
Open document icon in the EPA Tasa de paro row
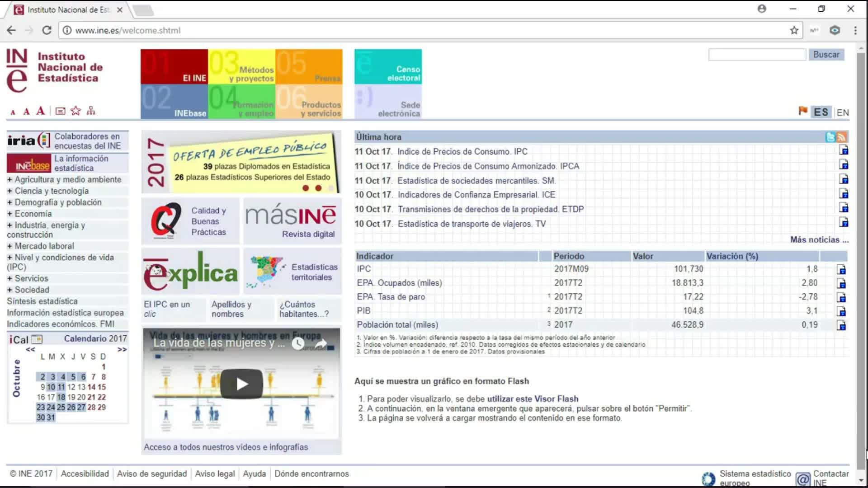[841, 297]
